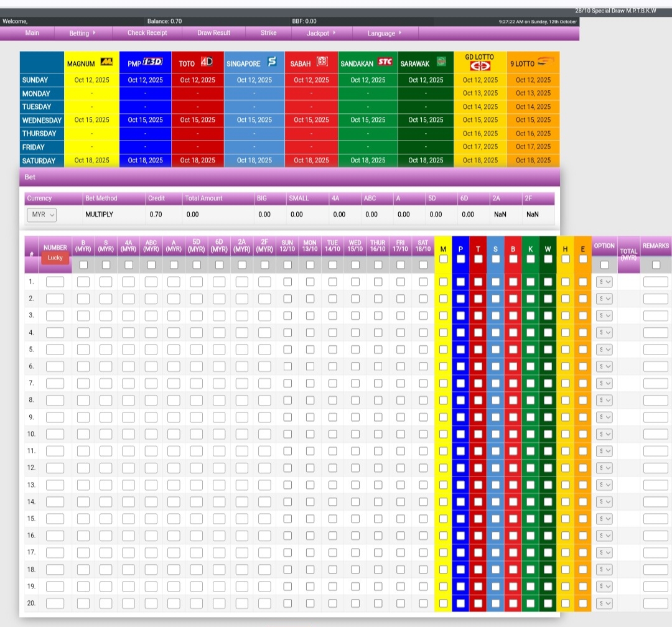Expand the Betting menu
This screenshot has height=627, width=672.
pyautogui.click(x=82, y=34)
